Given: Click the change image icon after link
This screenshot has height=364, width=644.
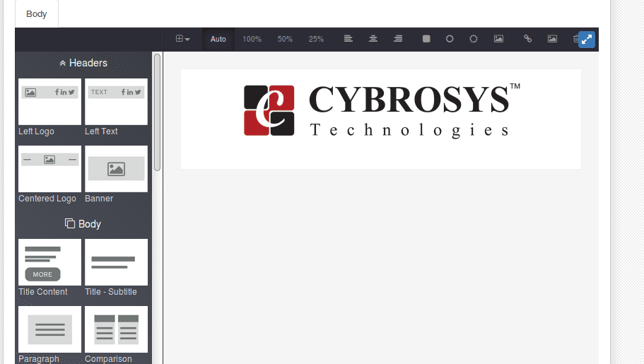Looking at the screenshot, I should pyautogui.click(x=552, y=39).
